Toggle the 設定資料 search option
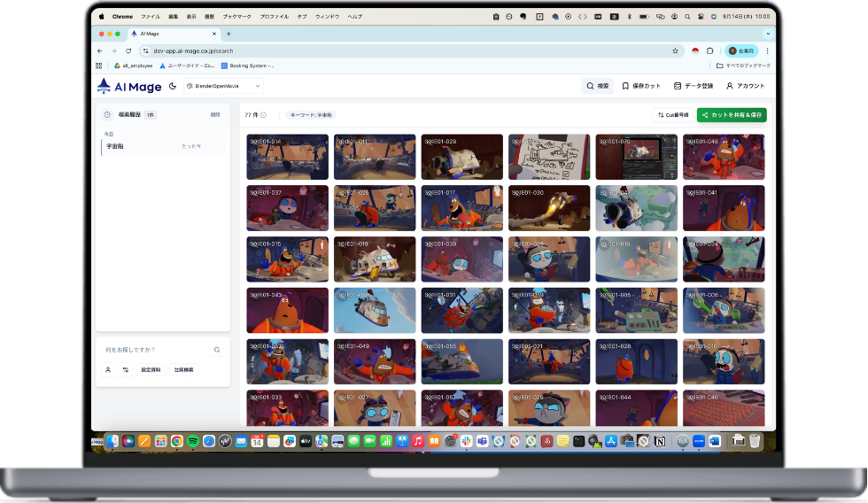This screenshot has width=868, height=503. pos(151,369)
